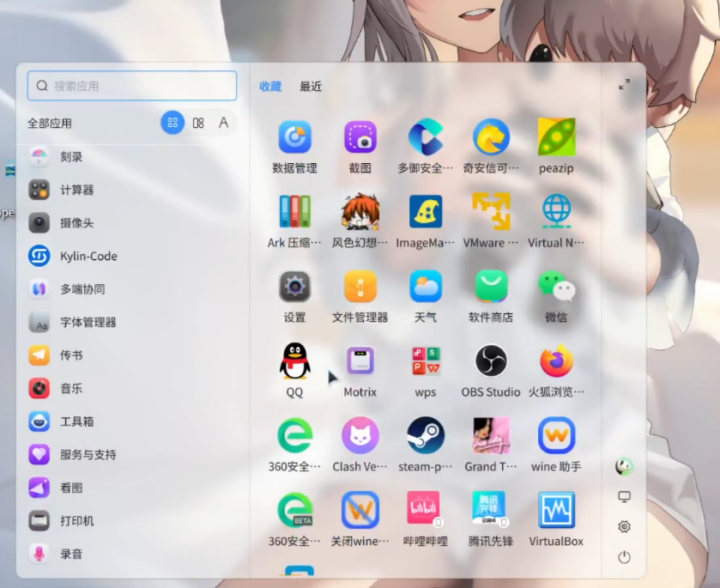Launch Grand T… game icon
The width and height of the screenshot is (720, 588).
click(x=491, y=435)
